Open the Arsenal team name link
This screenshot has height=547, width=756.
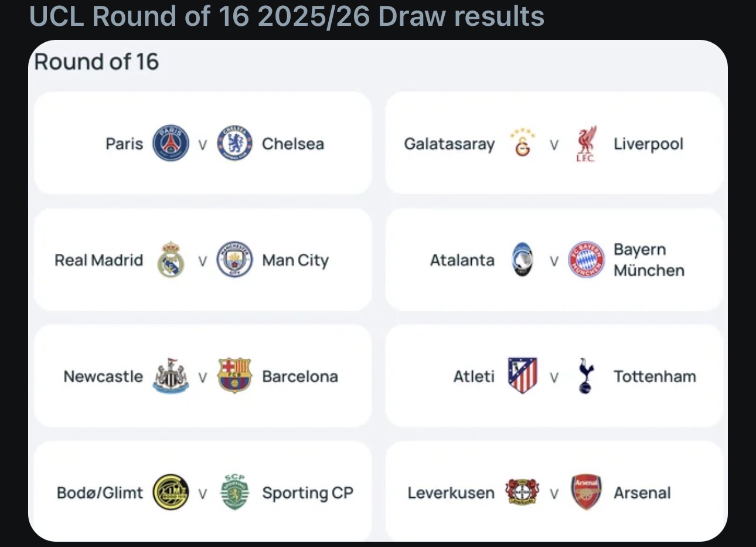(x=642, y=493)
